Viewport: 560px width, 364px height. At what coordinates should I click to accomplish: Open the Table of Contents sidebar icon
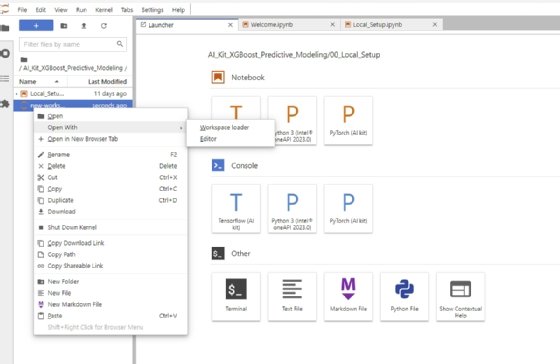tap(5, 79)
